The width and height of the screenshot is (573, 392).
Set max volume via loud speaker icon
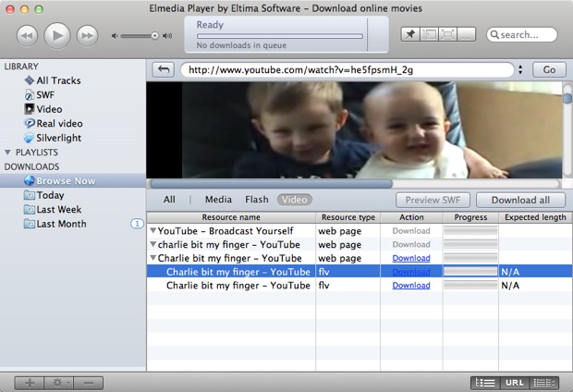coord(167,36)
